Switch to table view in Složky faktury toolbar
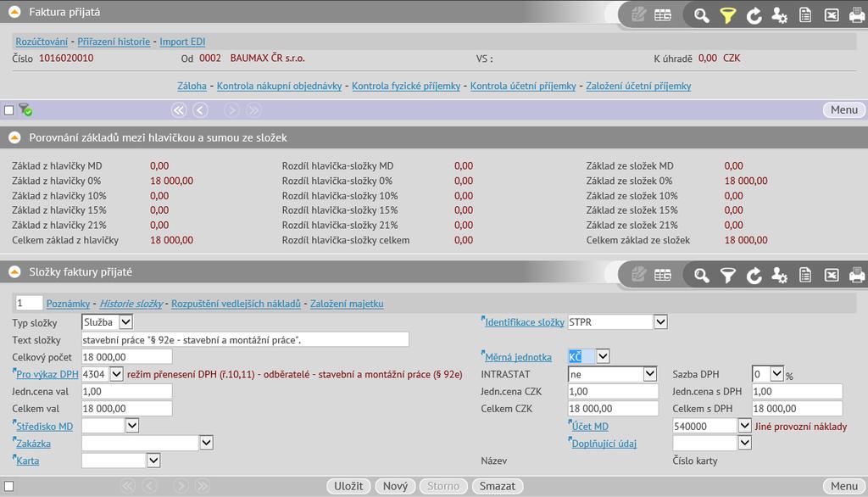The width and height of the screenshot is (868, 497). [663, 275]
